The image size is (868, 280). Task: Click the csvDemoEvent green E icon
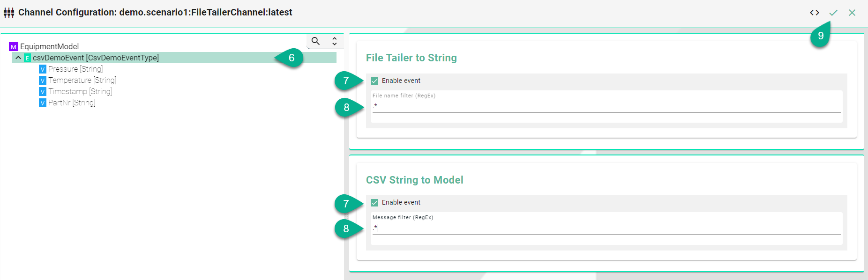pos(27,58)
